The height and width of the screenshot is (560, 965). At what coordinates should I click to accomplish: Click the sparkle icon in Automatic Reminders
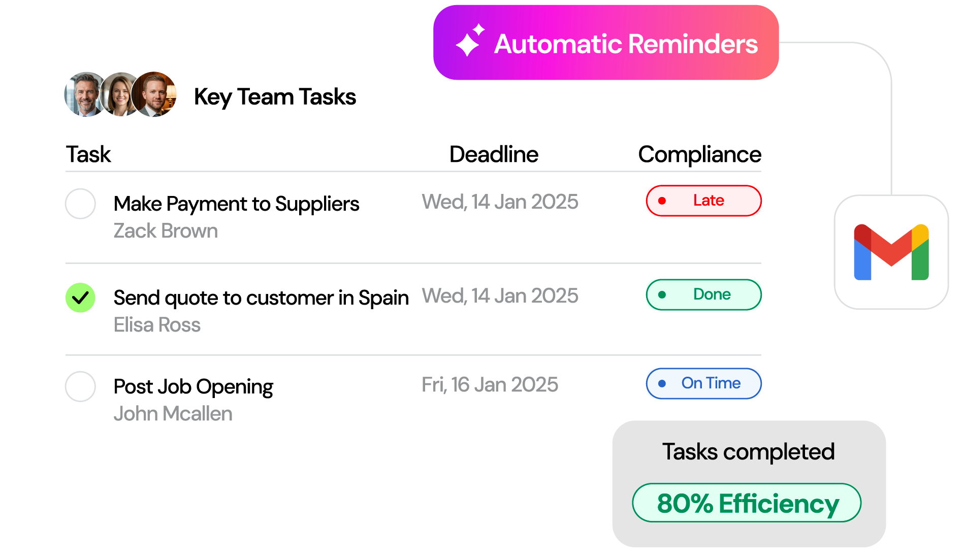(469, 41)
